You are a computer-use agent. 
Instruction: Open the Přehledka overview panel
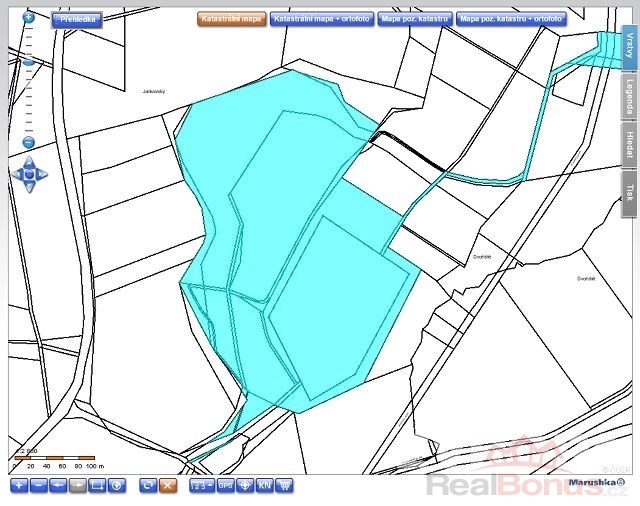(x=76, y=18)
